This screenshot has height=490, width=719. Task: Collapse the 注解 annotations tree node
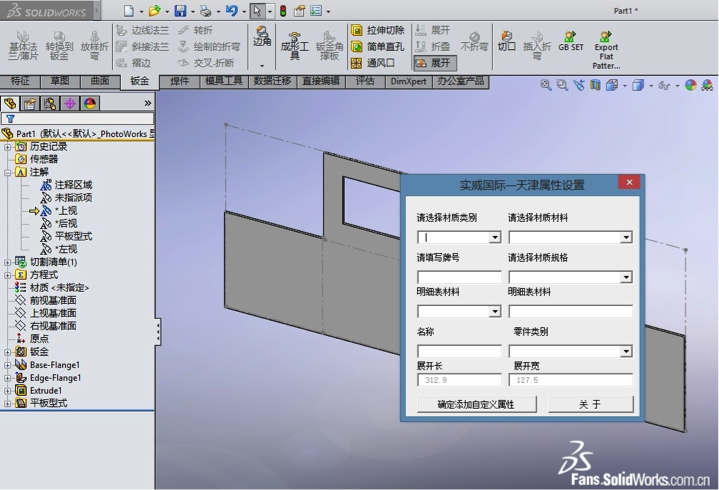(8, 172)
